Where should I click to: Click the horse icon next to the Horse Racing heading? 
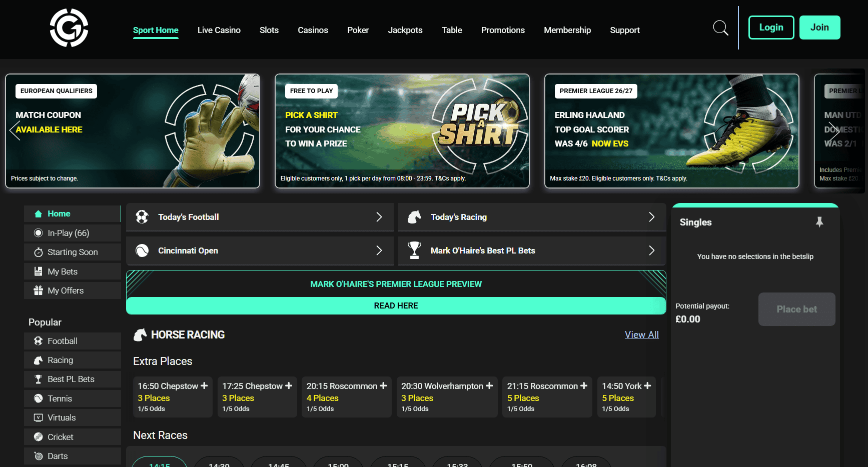tap(140, 335)
